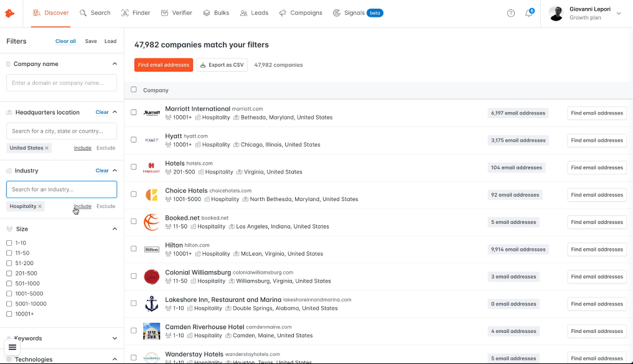This screenshot has width=633, height=364.
Task: Click the Choice Hotels logo
Action: 151,195
